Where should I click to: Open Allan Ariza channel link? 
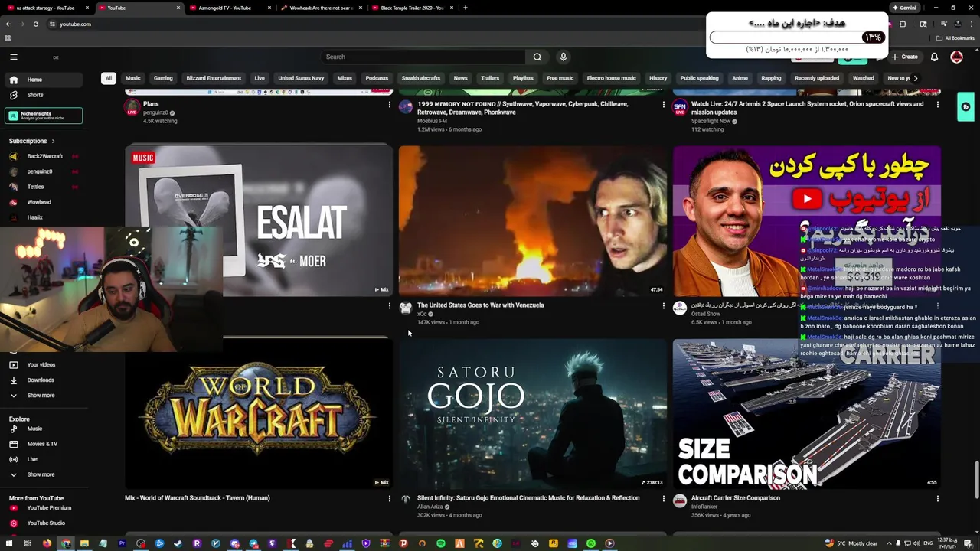pyautogui.click(x=430, y=507)
